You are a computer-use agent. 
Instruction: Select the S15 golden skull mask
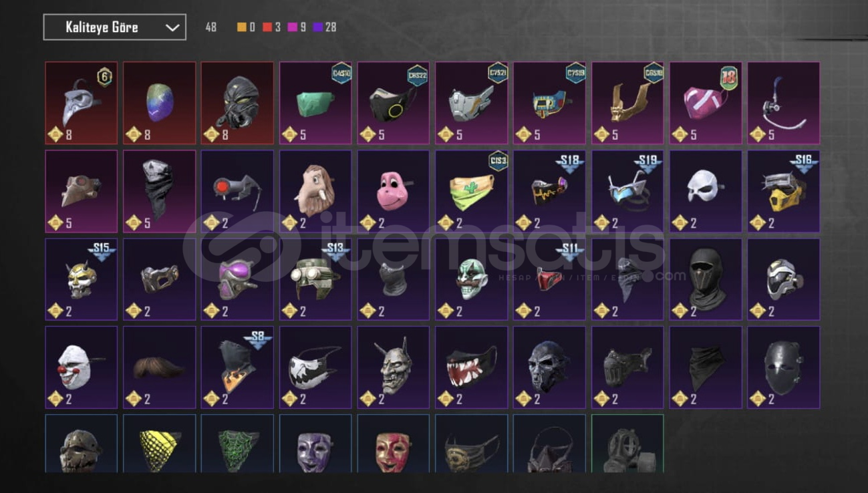point(82,279)
